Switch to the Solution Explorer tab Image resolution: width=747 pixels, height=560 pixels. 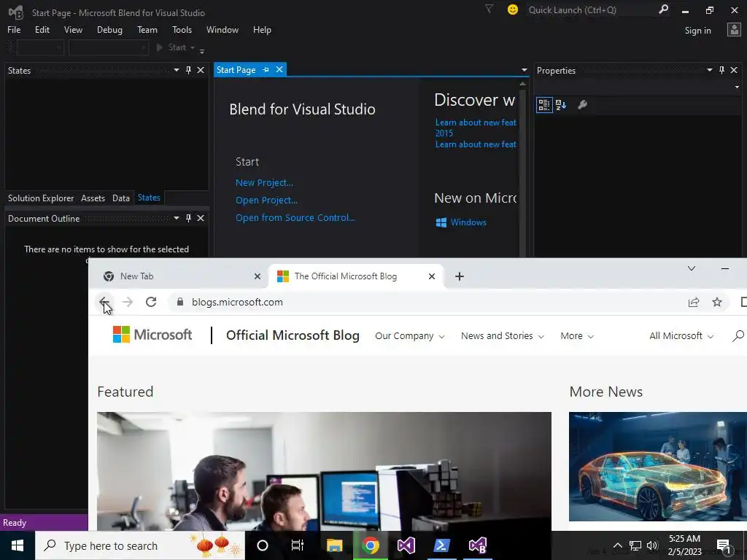tap(41, 198)
